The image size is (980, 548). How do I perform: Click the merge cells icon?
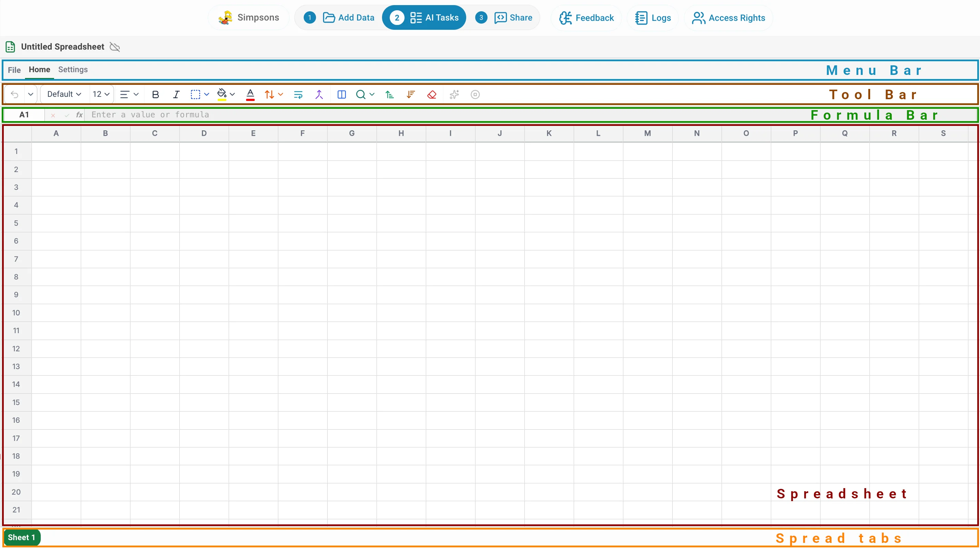pos(319,94)
